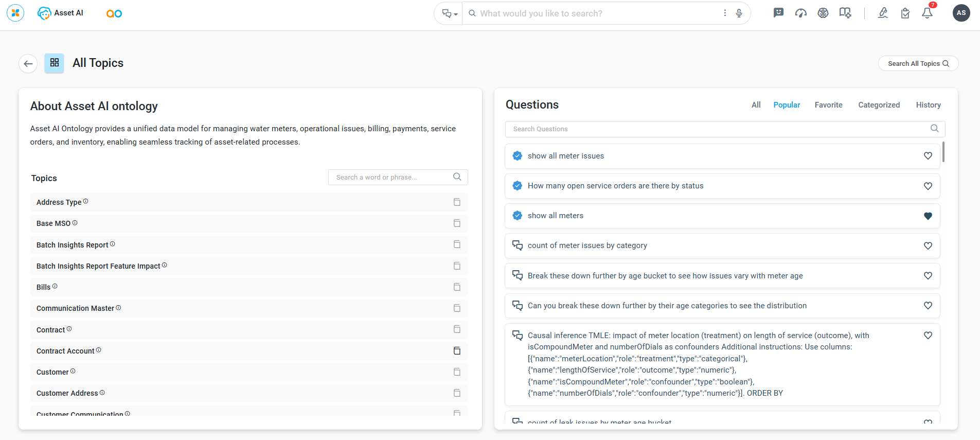Click the Search All Topics button
The image size is (980, 440).
(918, 63)
